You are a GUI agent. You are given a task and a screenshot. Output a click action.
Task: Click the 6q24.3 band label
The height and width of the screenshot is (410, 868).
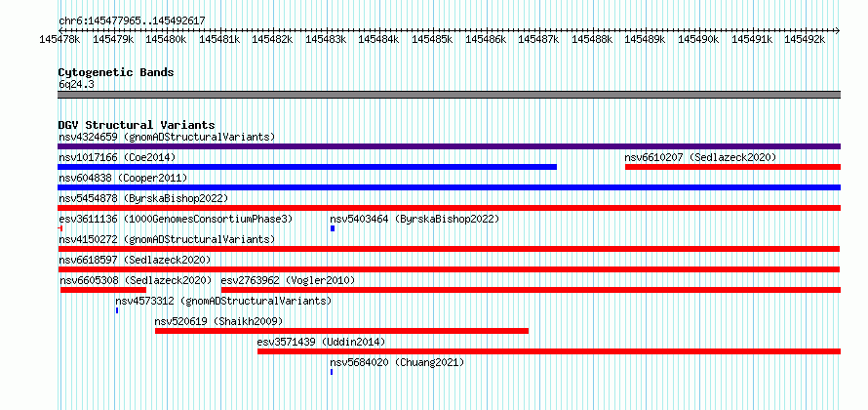click(x=76, y=84)
